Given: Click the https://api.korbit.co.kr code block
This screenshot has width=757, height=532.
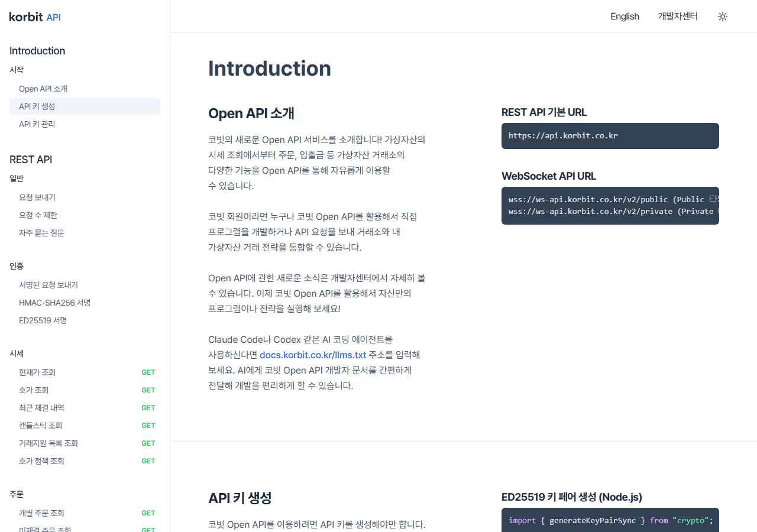Looking at the screenshot, I should point(610,136).
